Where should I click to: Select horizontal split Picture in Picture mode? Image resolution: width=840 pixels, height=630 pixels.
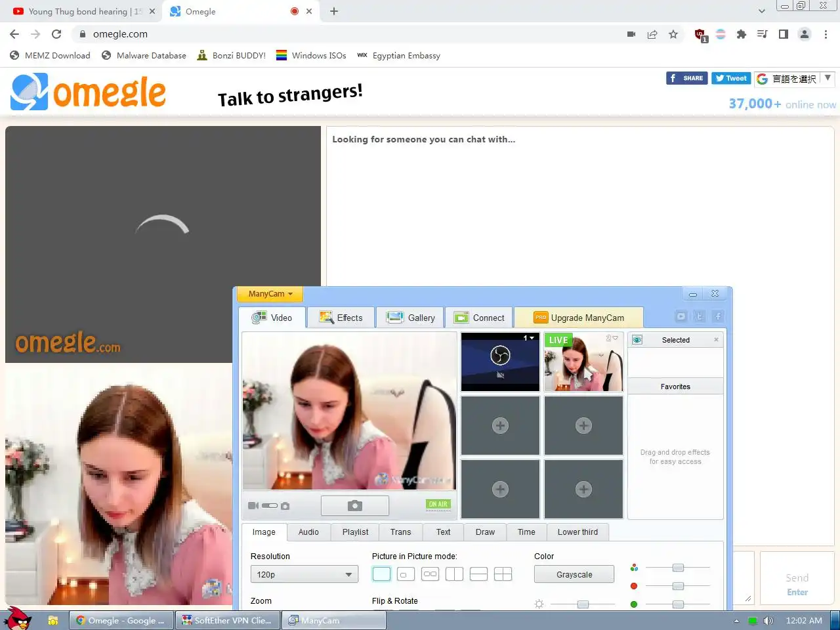click(478, 574)
